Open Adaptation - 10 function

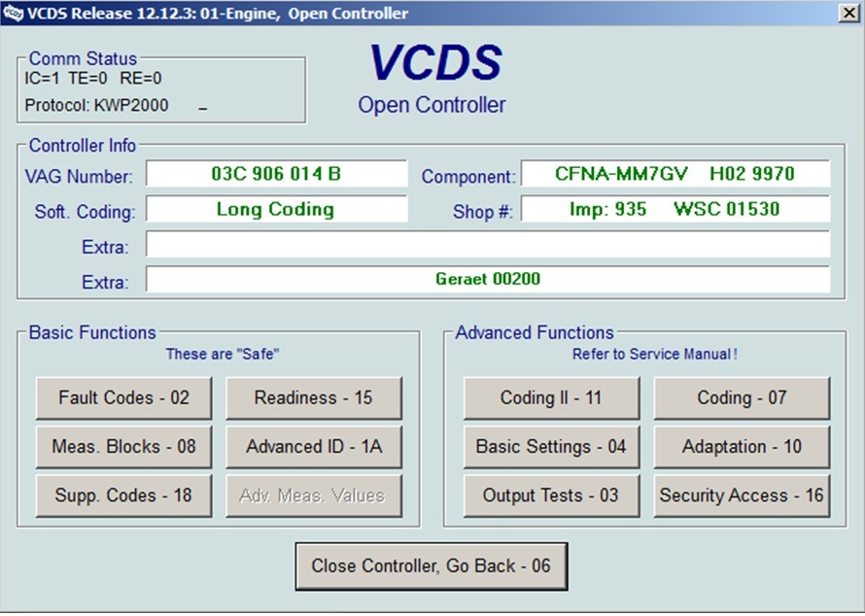click(742, 447)
